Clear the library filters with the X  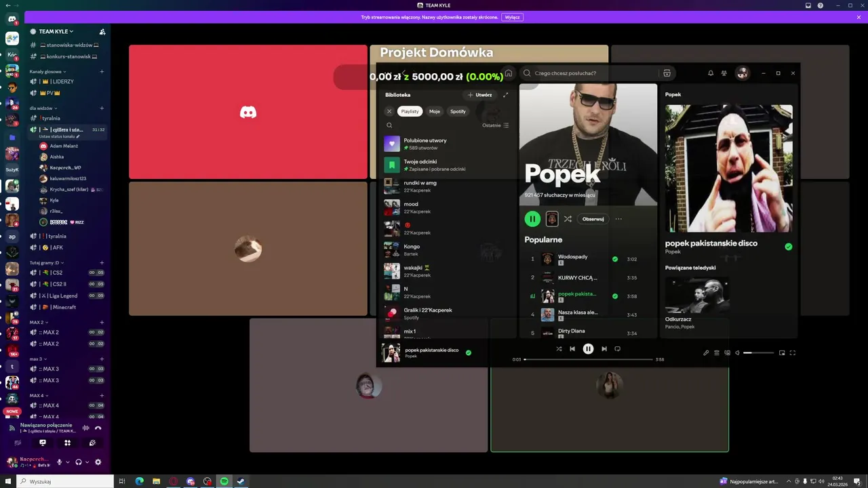point(389,111)
